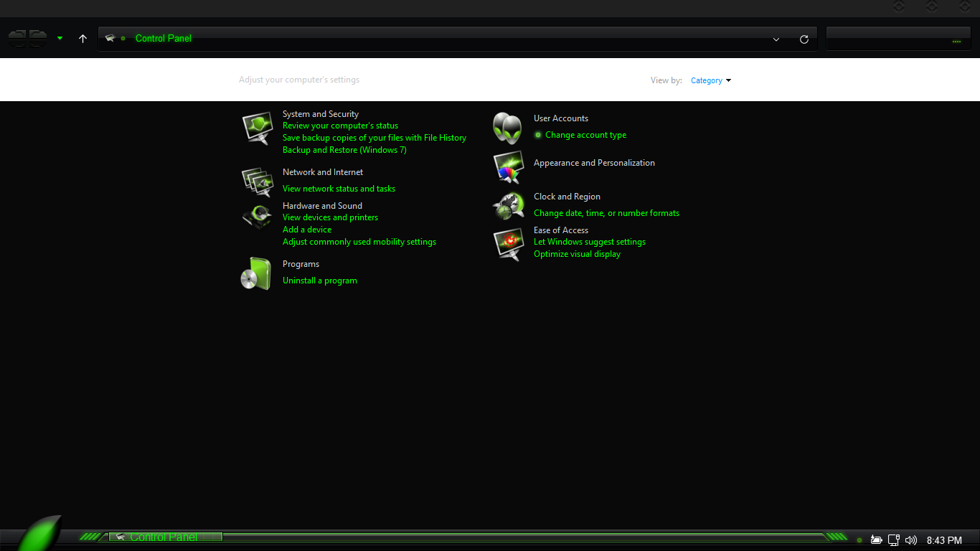Screen dimensions: 980x551
Task: Click Adjust commonly used mobility settings
Action: pyautogui.click(x=359, y=242)
